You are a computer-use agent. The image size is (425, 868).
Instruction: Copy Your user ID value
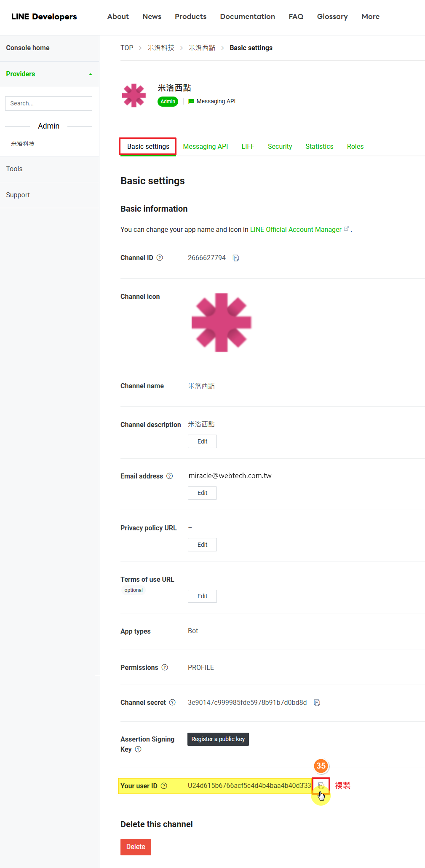321,786
